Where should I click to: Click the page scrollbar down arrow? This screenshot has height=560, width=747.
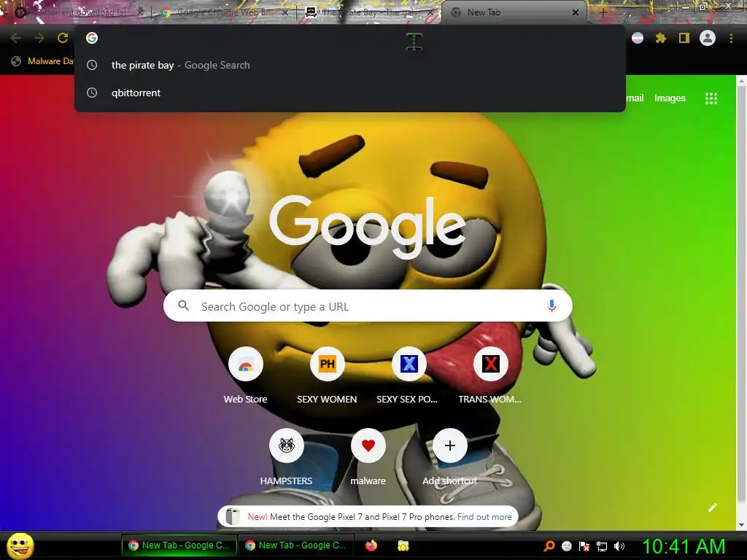pyautogui.click(x=741, y=525)
